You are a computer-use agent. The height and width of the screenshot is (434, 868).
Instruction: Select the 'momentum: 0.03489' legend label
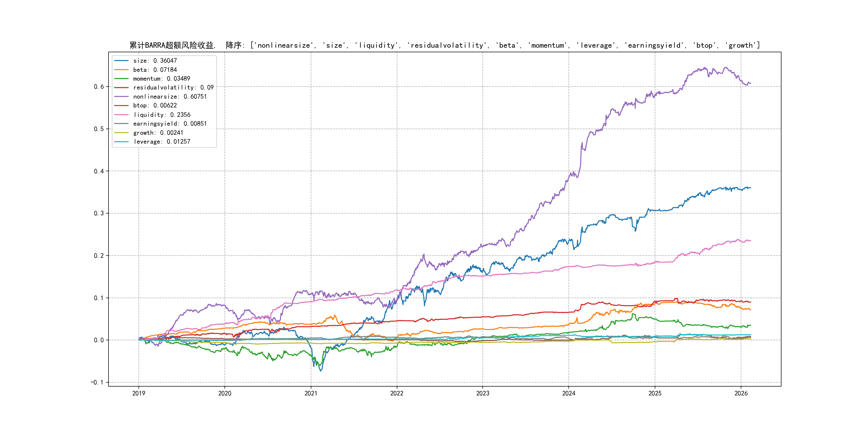click(x=161, y=78)
